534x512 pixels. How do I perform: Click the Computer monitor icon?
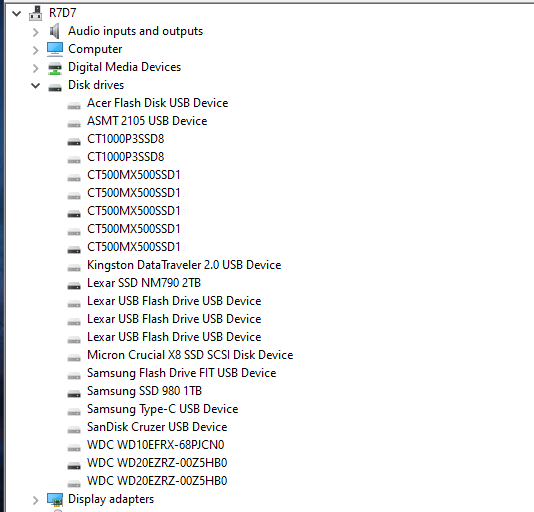click(x=55, y=49)
